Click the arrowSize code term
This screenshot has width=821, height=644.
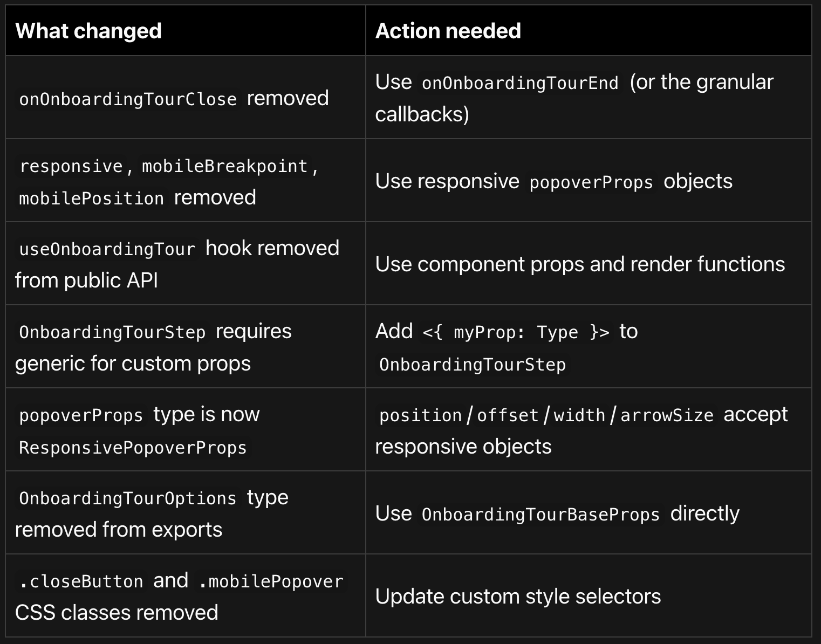click(667, 415)
